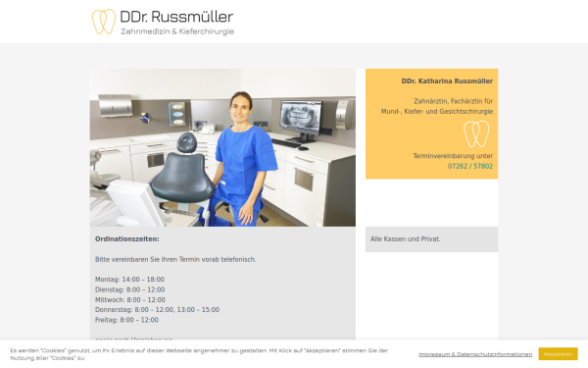Click the 'Alle Kassen und Privat.' text
Screen dimensions: 588x368
click(406, 239)
